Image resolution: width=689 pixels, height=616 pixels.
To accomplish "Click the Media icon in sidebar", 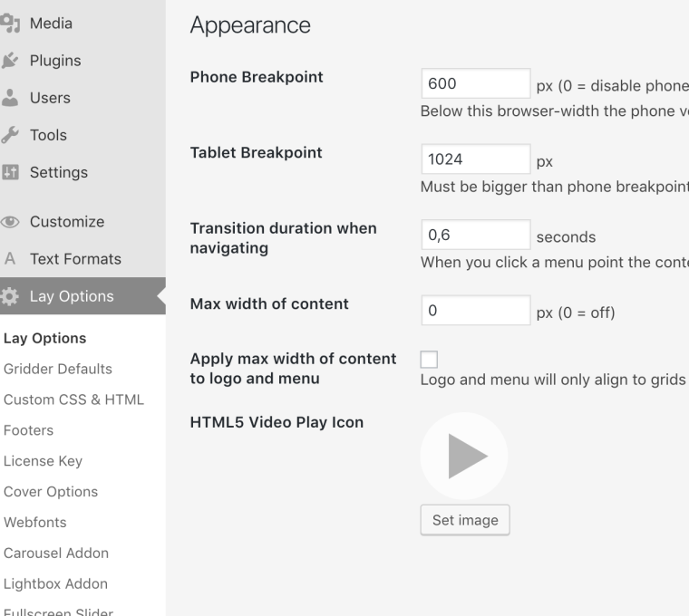I will [10, 24].
